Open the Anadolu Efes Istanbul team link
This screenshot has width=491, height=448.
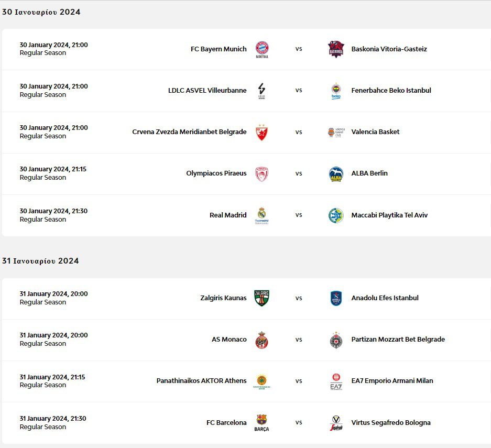(385, 298)
